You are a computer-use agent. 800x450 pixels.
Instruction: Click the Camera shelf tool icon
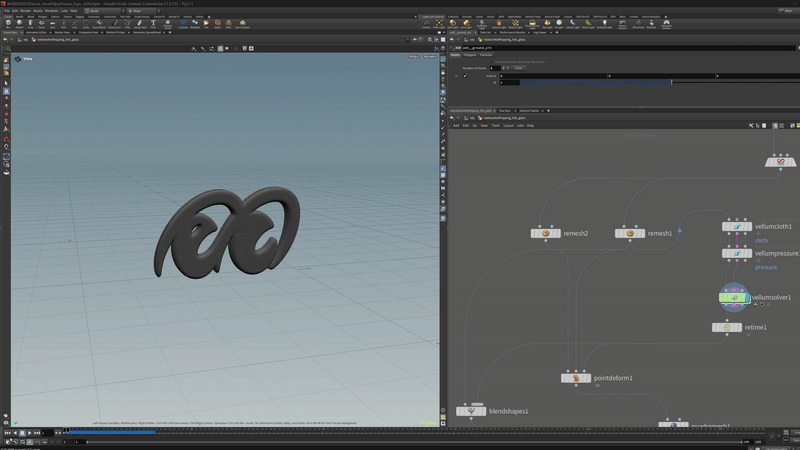[x=426, y=23]
